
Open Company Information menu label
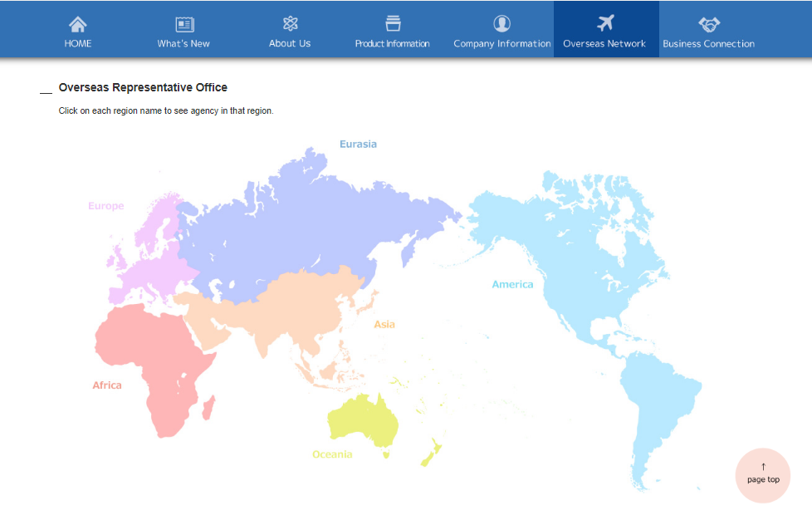coord(501,44)
